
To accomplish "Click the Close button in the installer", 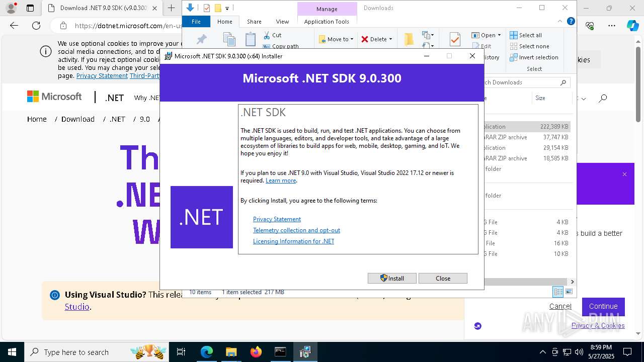I will [443, 278].
